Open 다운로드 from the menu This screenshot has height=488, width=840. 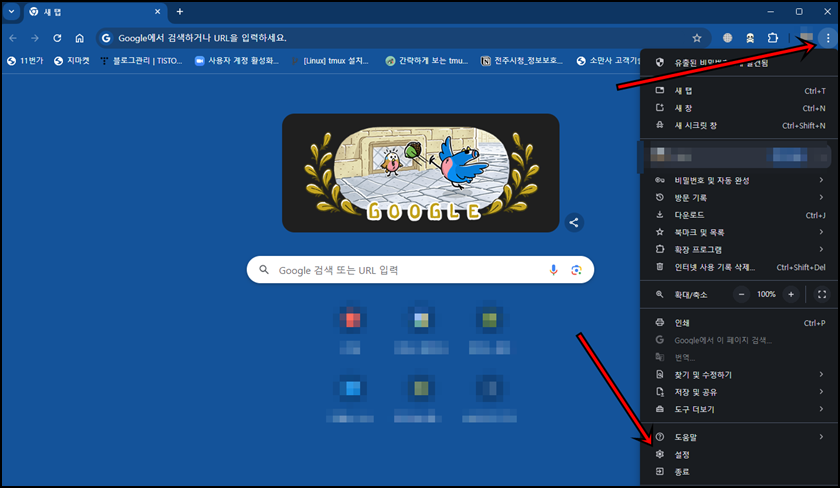click(740, 215)
